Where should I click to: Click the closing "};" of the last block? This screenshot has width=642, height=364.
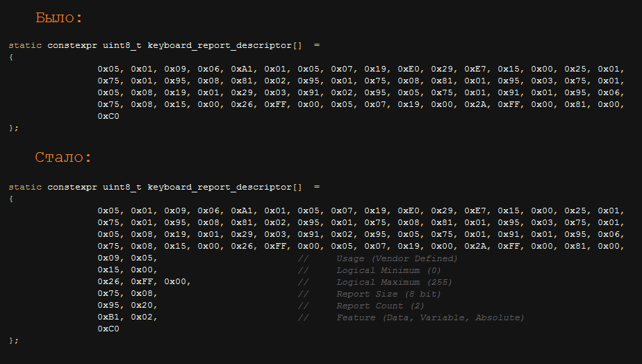[14, 341]
